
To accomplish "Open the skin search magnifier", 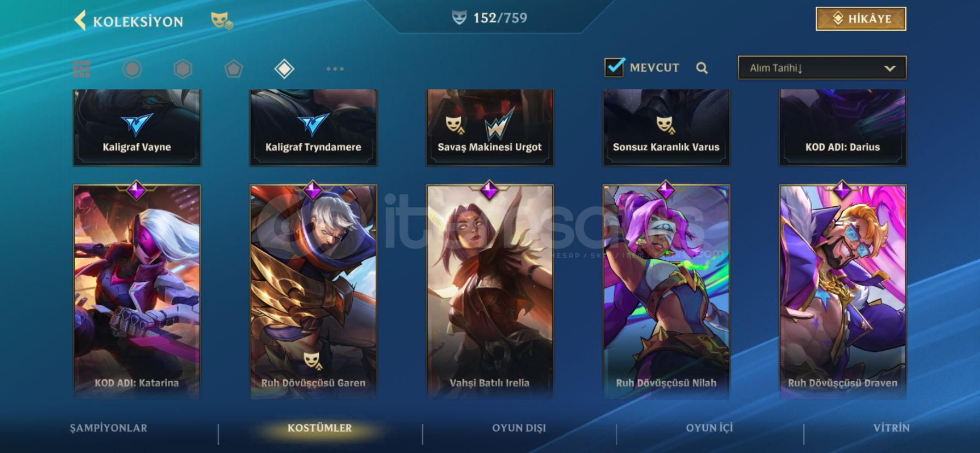I will 702,68.
